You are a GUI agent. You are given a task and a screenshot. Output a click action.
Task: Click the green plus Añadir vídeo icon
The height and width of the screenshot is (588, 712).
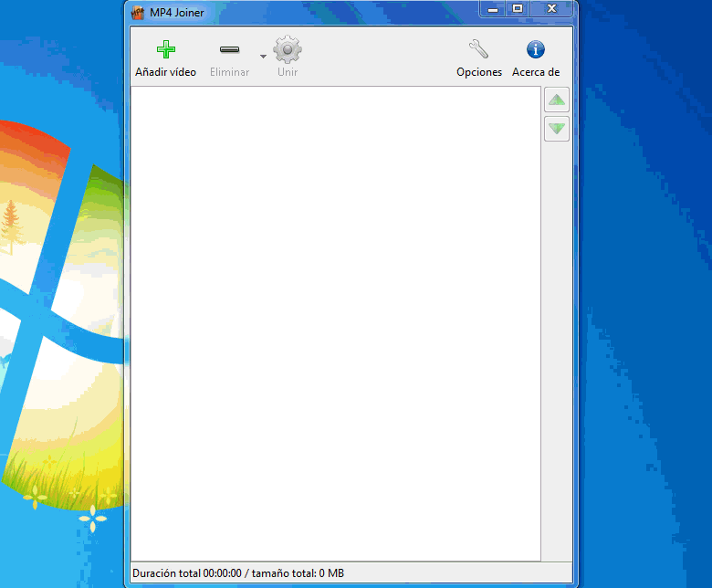click(x=166, y=49)
